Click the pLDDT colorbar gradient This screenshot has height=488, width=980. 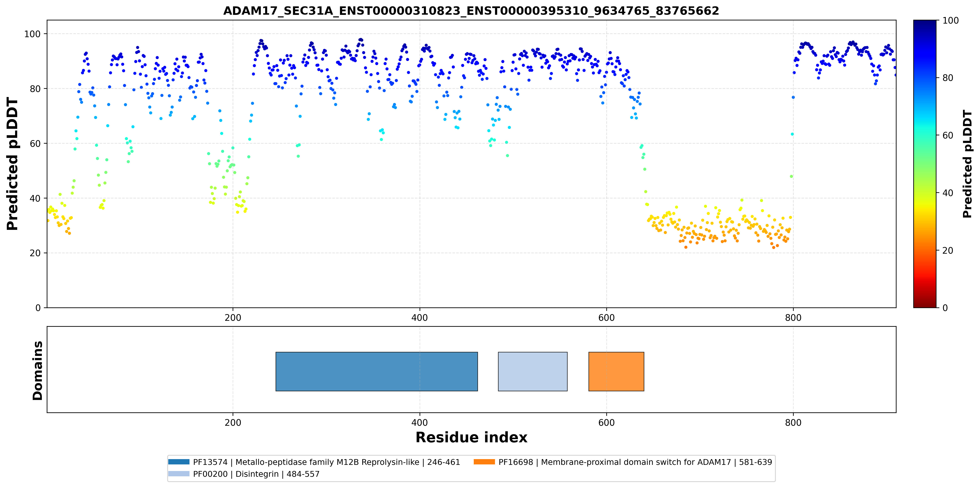tap(925, 164)
